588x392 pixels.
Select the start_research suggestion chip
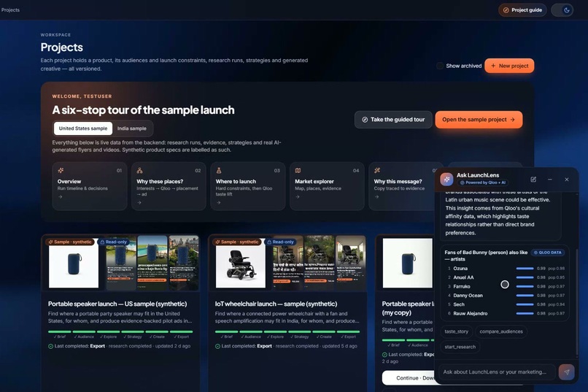[x=460, y=347]
